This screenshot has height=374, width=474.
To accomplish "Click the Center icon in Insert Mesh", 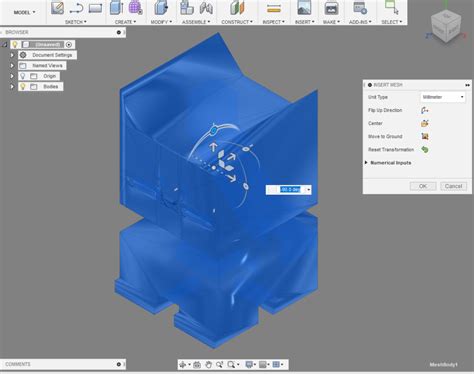I will 425,123.
